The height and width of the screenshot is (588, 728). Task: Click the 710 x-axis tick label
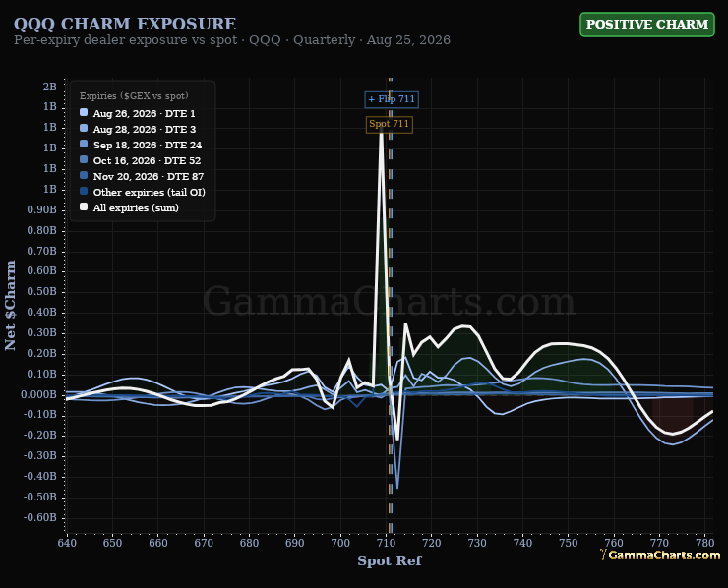click(x=386, y=543)
